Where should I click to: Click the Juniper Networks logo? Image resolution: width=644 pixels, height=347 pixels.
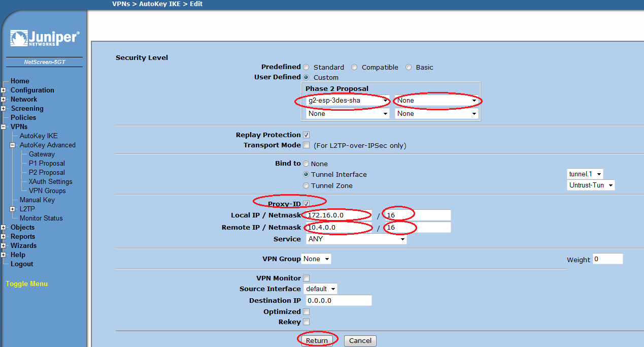pyautogui.click(x=44, y=39)
